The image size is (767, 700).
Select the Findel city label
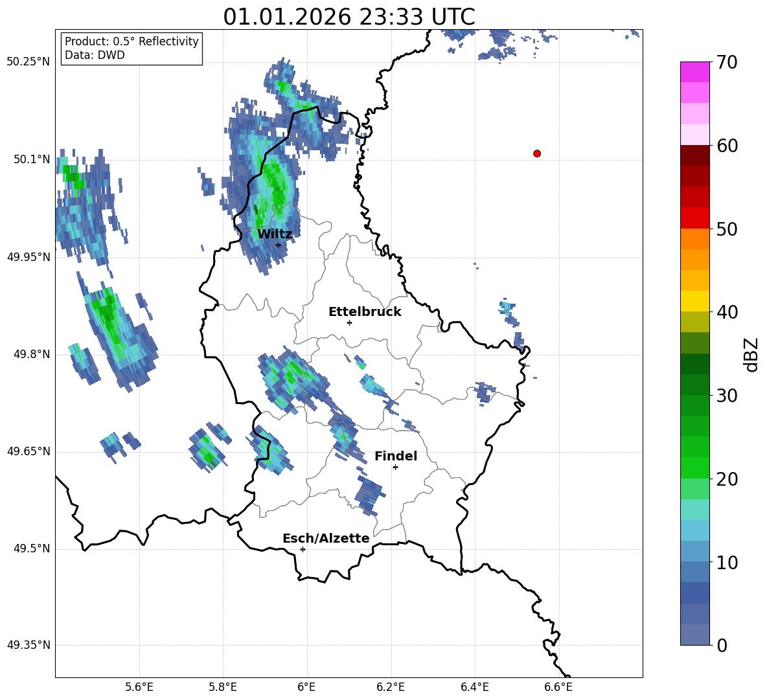coord(396,456)
